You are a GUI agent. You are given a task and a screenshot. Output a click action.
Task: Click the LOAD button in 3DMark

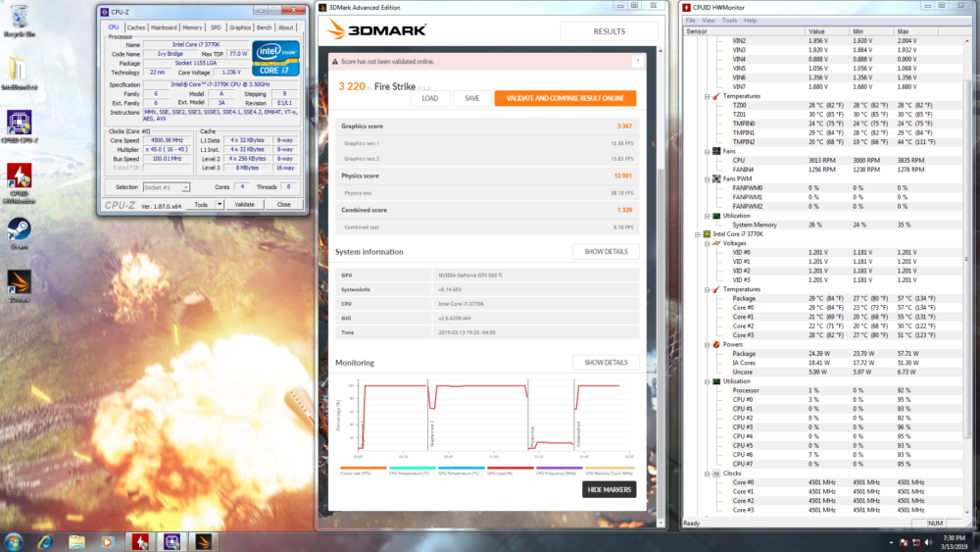[430, 98]
